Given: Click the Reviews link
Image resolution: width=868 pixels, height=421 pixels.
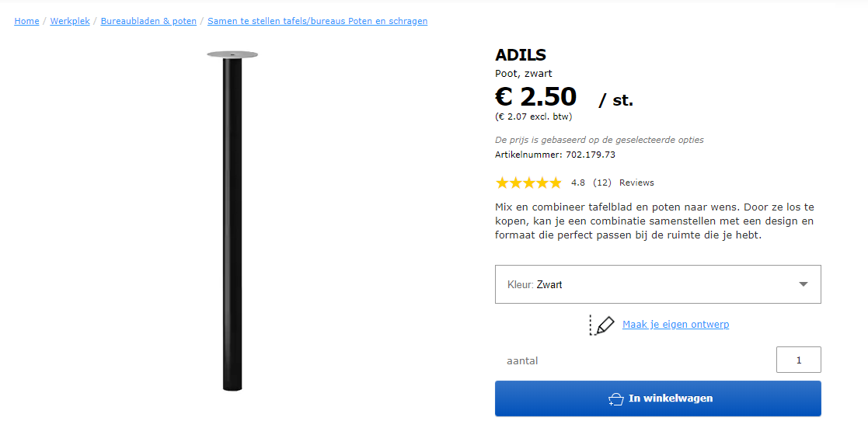Looking at the screenshot, I should (636, 183).
